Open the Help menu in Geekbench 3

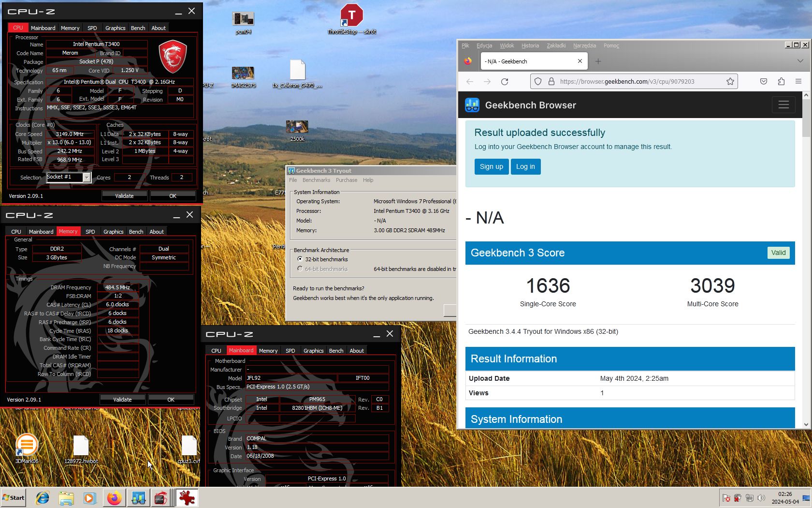368,180
